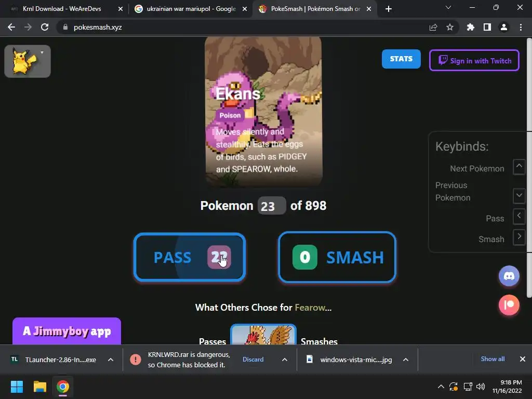Image resolution: width=532 pixels, height=399 pixels.
Task: Click the sync status tray icon
Action: pos(454,387)
